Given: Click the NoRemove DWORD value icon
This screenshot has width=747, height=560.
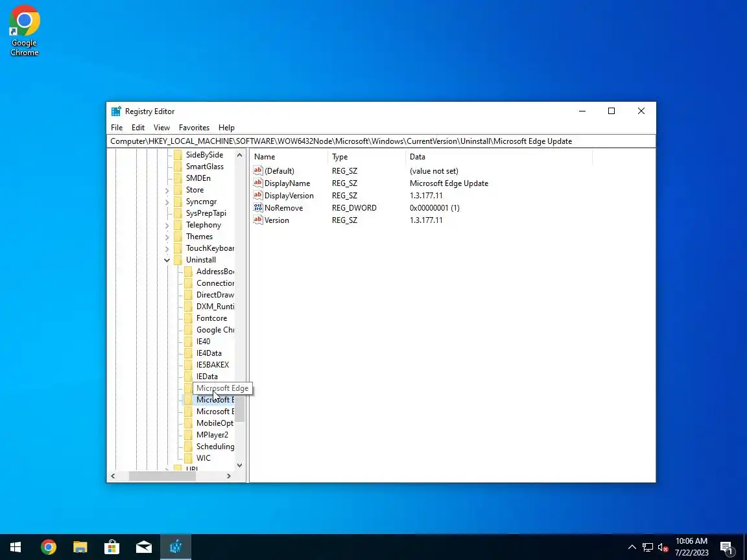Looking at the screenshot, I should tap(257, 207).
